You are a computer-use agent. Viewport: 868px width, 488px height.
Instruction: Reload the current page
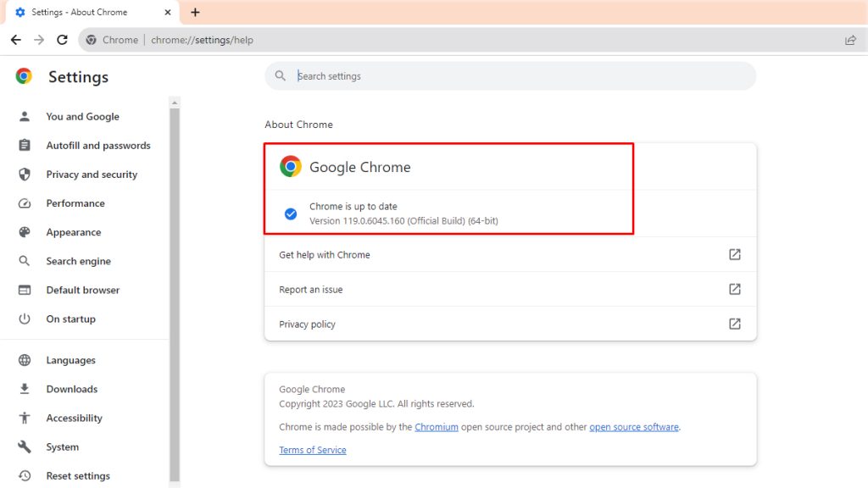(x=61, y=39)
